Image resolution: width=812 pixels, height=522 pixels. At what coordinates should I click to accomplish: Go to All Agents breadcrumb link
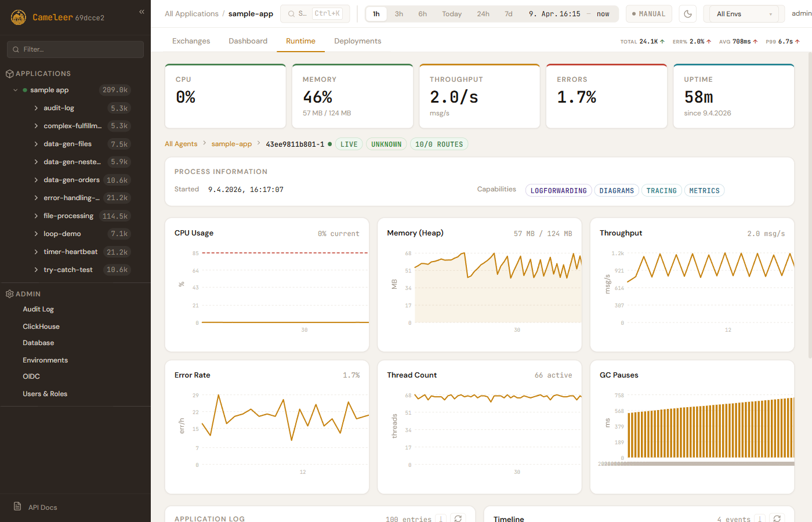pyautogui.click(x=181, y=144)
